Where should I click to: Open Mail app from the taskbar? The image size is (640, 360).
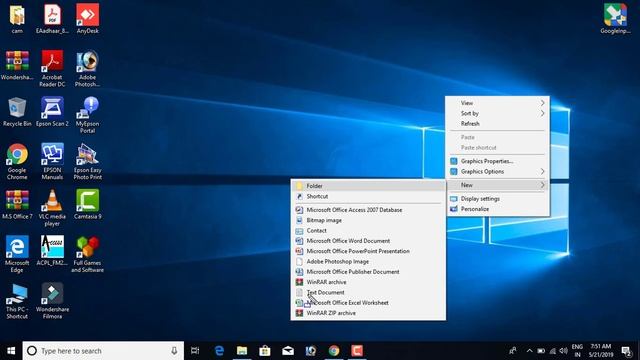288,351
